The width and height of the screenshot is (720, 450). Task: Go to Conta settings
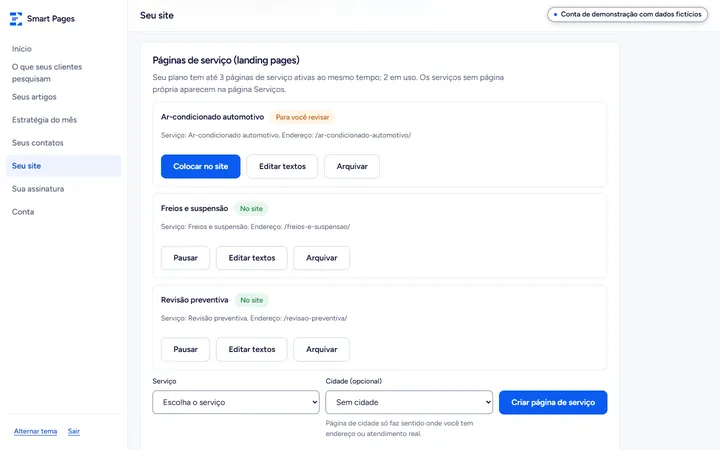point(23,212)
